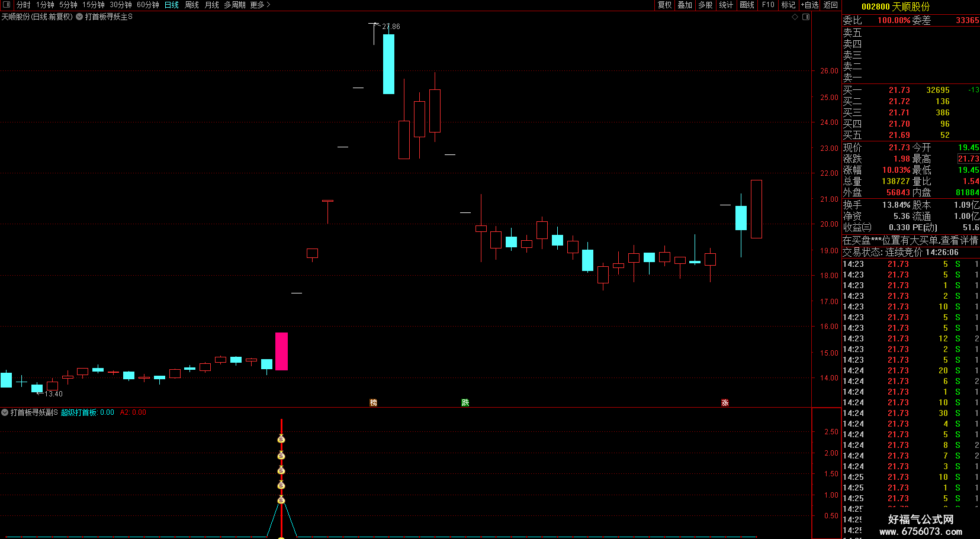The height and width of the screenshot is (539, 980).
Task: Select the 周线 weekly chart tab
Action: [192, 5]
